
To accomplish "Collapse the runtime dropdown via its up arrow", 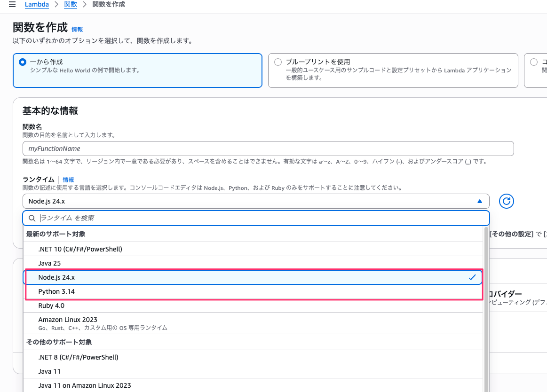I will click(x=480, y=201).
